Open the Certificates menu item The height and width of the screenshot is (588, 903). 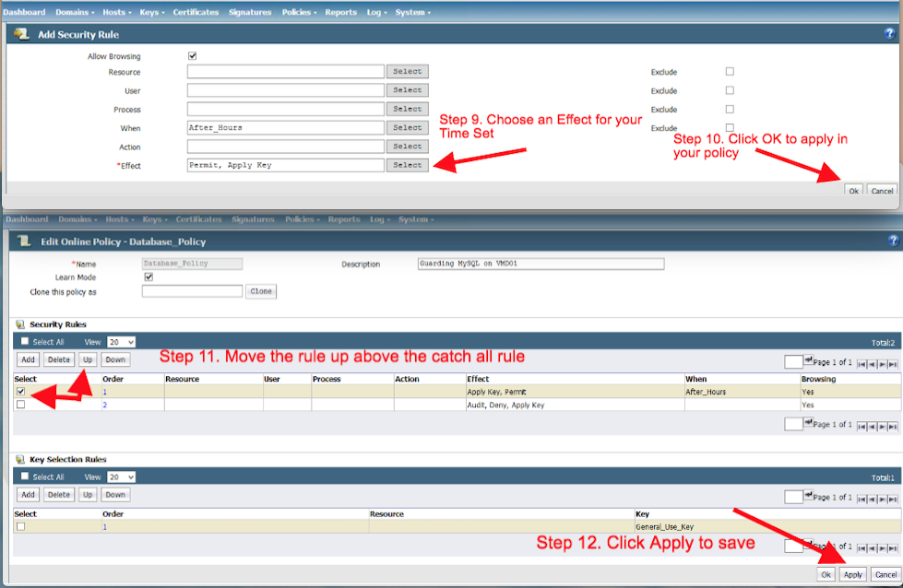(x=195, y=12)
